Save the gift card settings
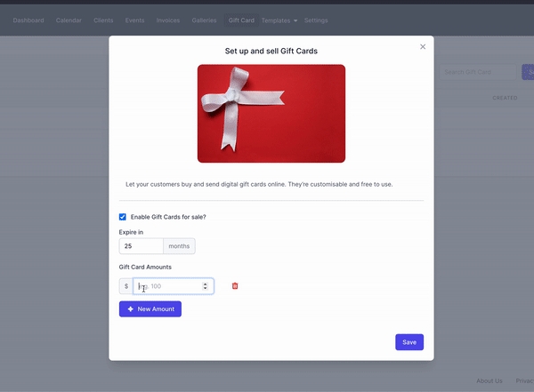 click(409, 342)
